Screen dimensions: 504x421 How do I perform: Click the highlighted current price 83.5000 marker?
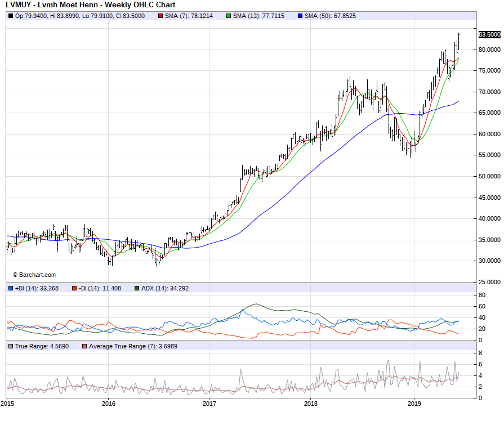click(489, 34)
